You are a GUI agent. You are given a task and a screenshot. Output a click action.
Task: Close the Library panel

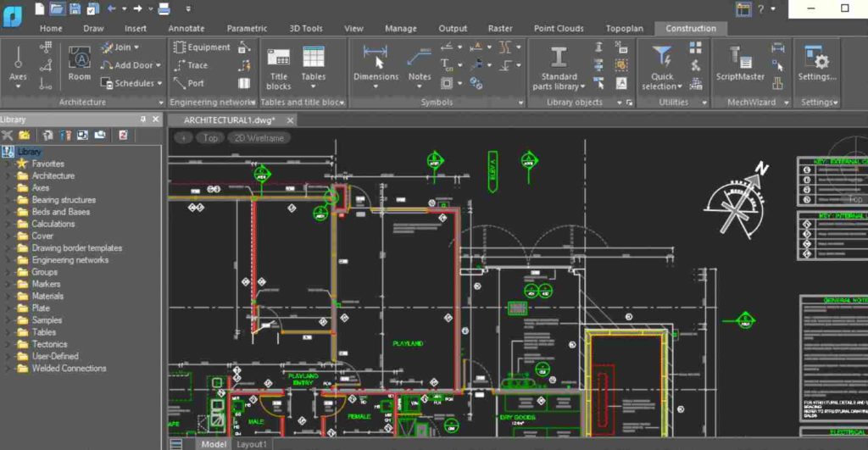156,119
